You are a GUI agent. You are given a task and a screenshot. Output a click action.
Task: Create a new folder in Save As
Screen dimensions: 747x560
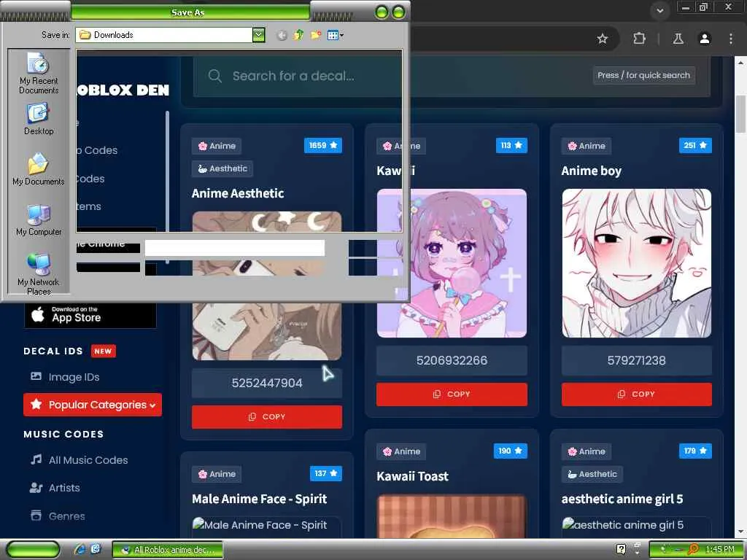pos(315,35)
